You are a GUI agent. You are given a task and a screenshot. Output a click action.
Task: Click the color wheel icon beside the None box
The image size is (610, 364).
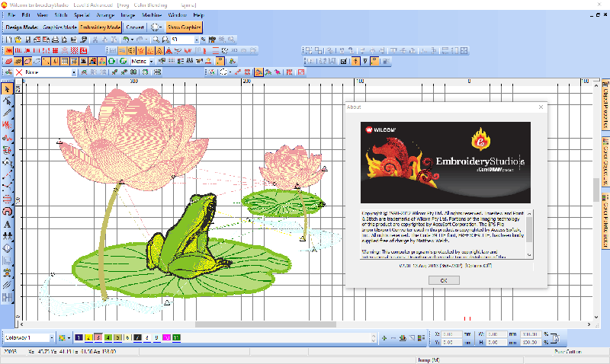click(8, 72)
